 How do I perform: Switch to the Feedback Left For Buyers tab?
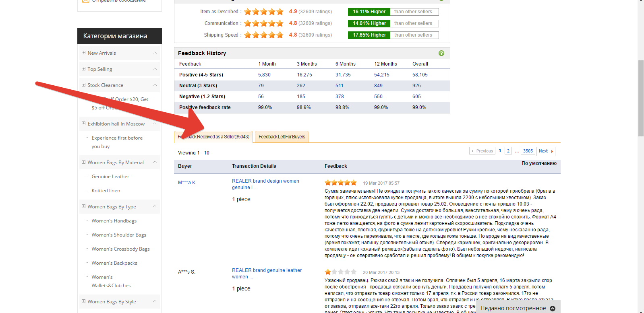(x=282, y=137)
